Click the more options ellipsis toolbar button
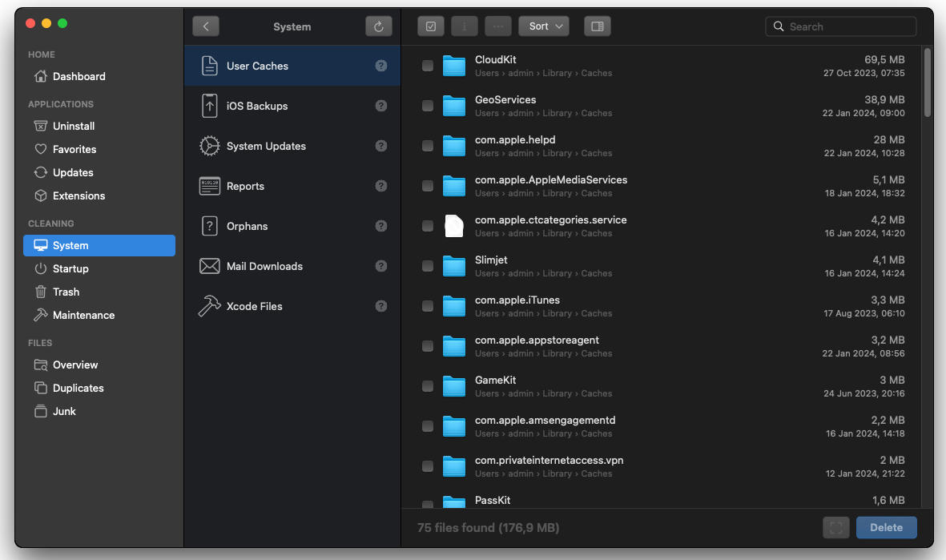 click(497, 26)
